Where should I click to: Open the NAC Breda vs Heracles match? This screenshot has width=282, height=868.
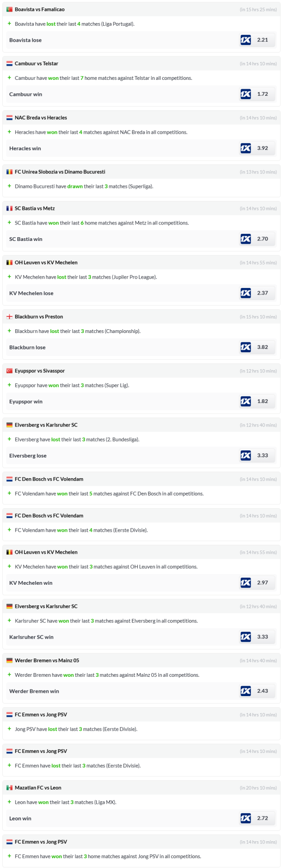(x=41, y=118)
